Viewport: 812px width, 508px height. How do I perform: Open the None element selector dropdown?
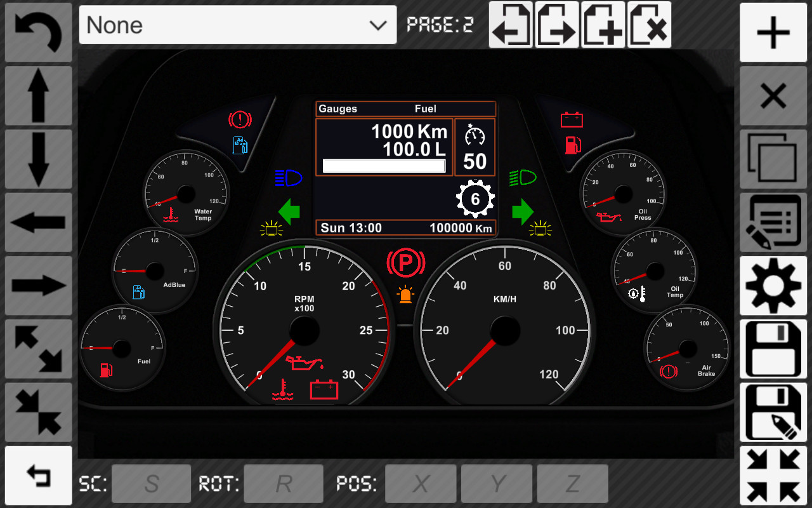point(238,25)
